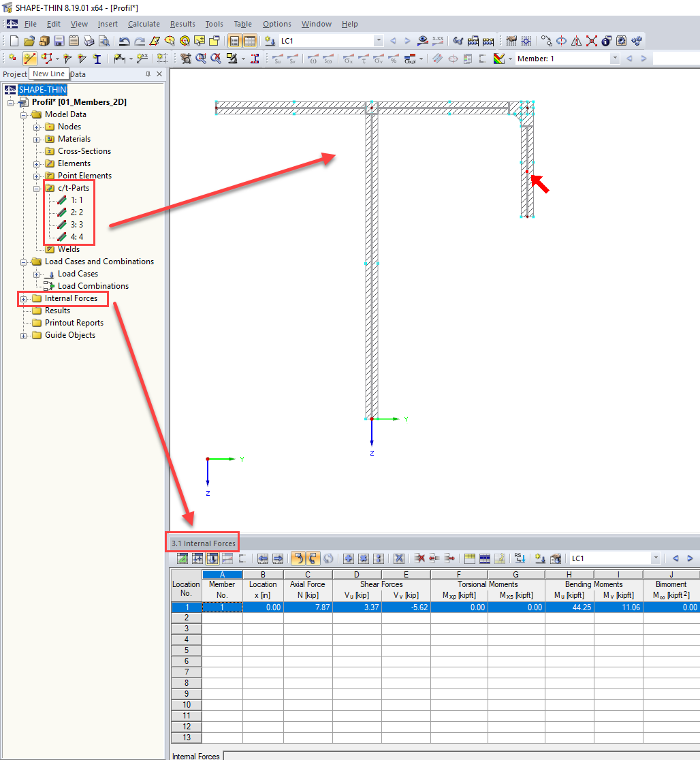Toggle the table-only view layout
Image resolution: width=700 pixels, height=760 pixels.
pyautogui.click(x=250, y=40)
